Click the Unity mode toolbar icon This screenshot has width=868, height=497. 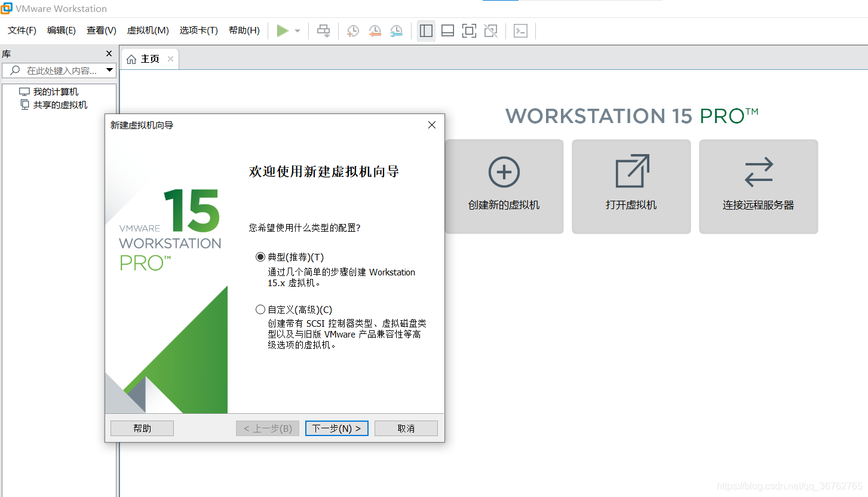tap(490, 30)
